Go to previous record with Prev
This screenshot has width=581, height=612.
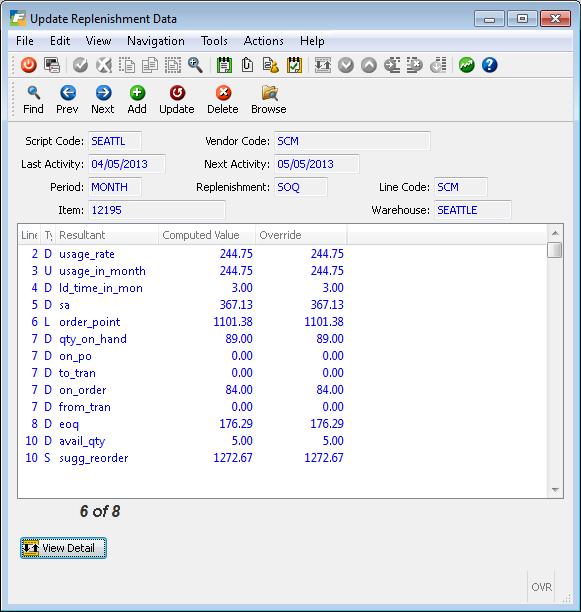click(67, 100)
